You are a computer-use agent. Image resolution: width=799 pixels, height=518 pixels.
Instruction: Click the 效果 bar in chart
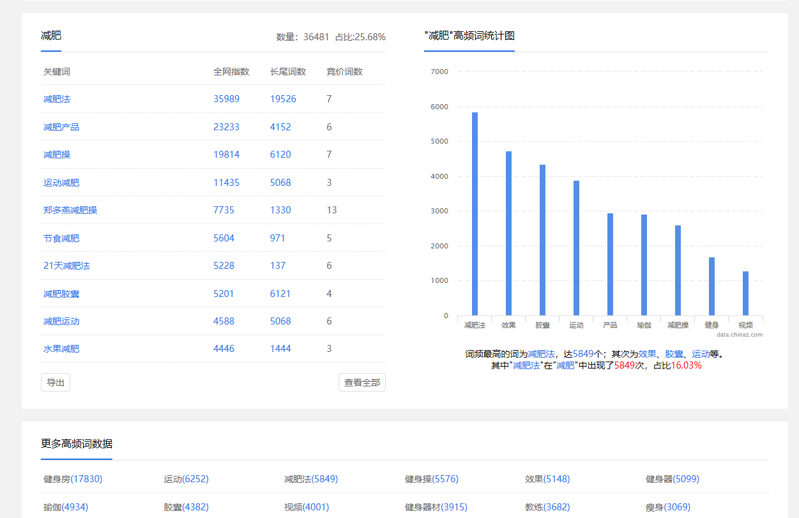click(509, 233)
